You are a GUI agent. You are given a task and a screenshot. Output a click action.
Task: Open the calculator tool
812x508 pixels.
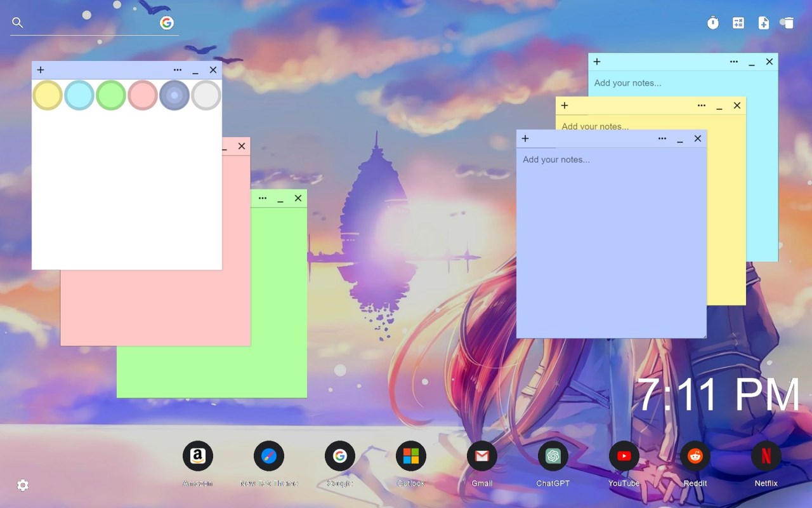tap(738, 23)
